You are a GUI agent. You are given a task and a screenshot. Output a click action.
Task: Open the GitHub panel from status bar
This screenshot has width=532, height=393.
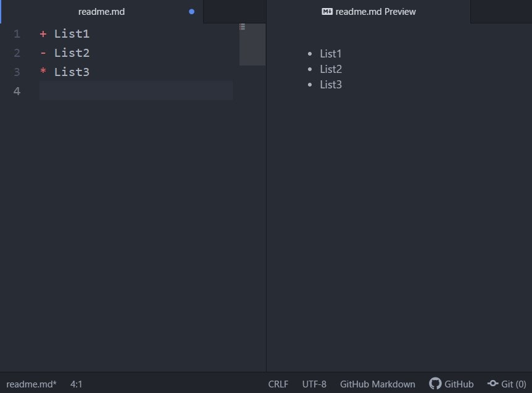(451, 384)
